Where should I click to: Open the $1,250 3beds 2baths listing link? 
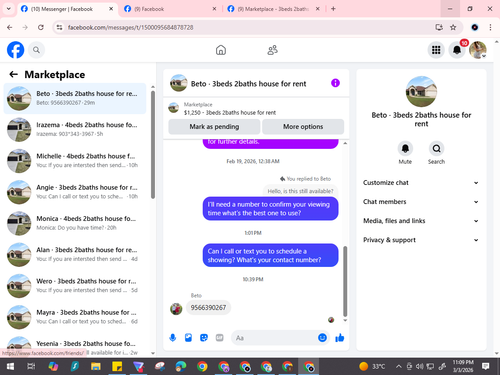230,113
